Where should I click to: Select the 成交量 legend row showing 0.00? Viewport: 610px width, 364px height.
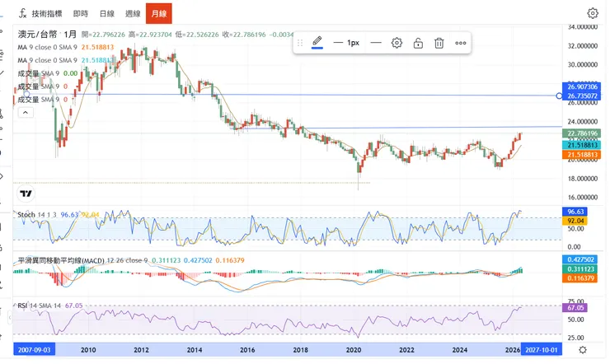coord(48,73)
